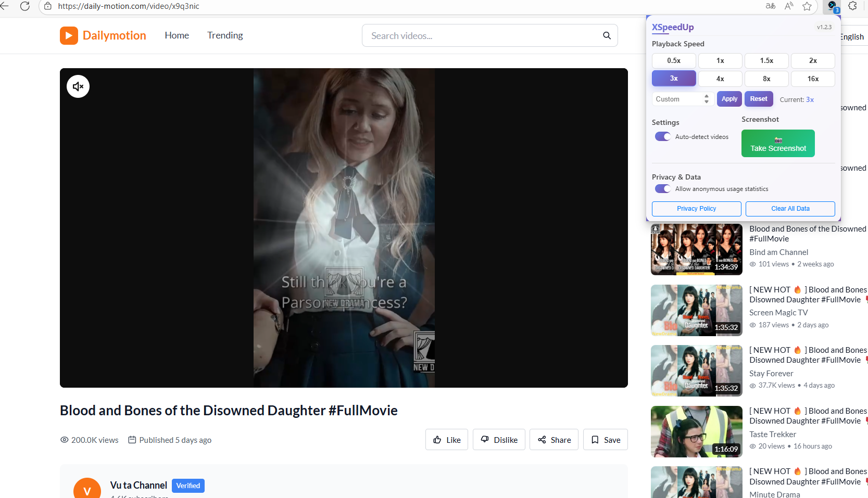Select the 16x playback speed preset
The width and height of the screenshot is (868, 498).
click(x=813, y=79)
